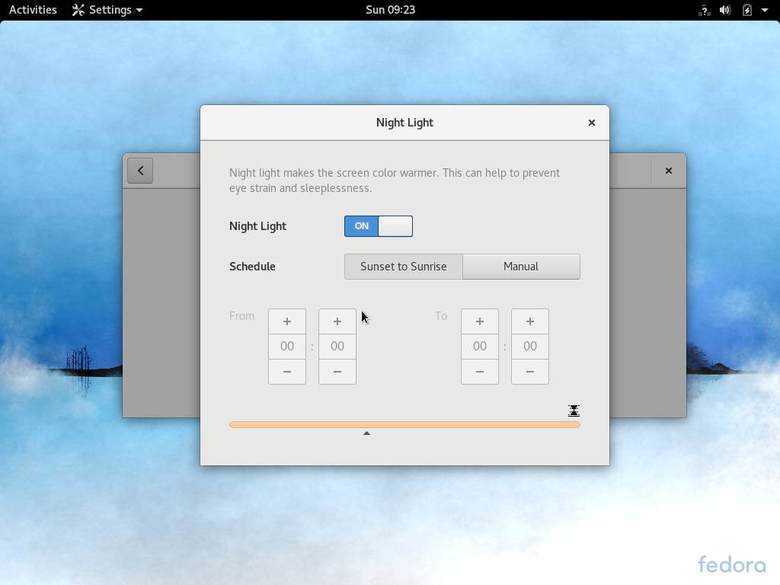Click the orange night light timeline bar

pos(404,424)
